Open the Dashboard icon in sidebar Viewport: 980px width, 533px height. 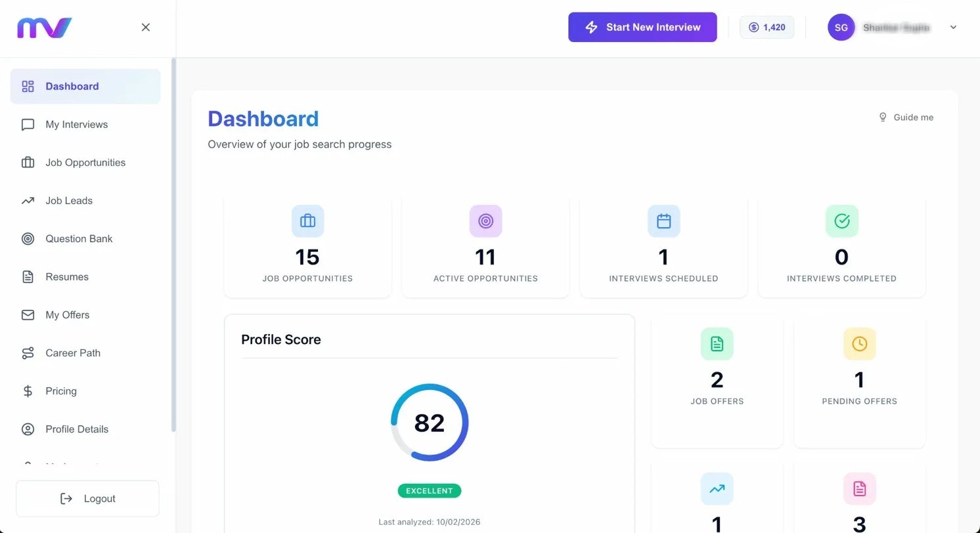point(28,86)
